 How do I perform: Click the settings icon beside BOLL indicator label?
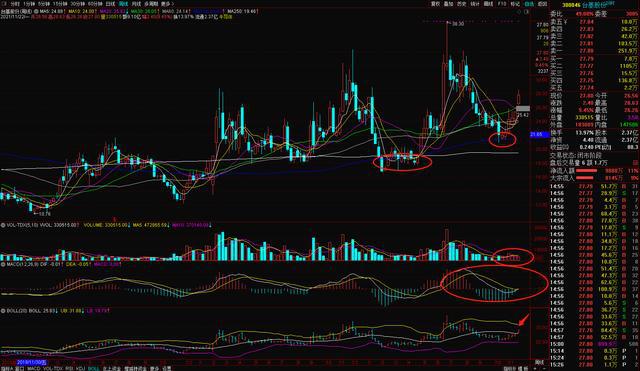pos(3,311)
